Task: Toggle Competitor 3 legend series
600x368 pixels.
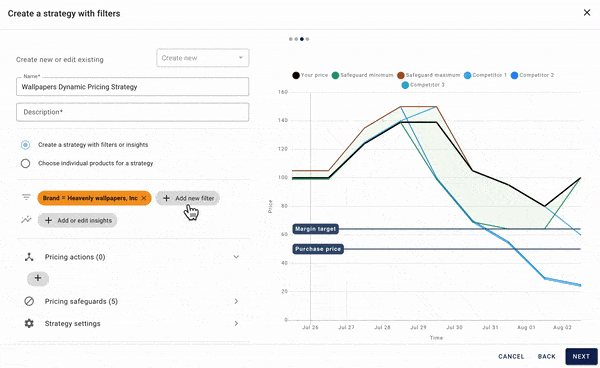Action: coord(423,85)
